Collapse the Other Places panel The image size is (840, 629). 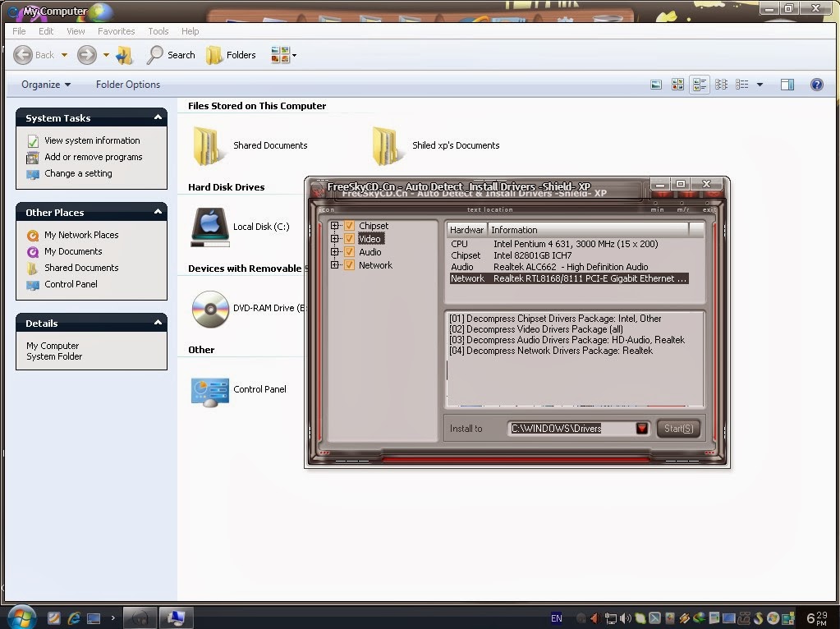click(x=158, y=212)
